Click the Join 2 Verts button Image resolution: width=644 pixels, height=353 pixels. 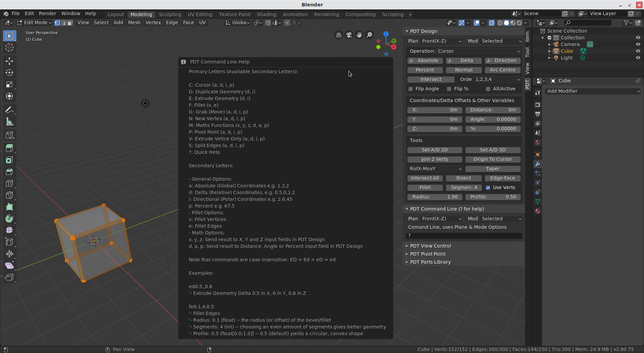pos(435,159)
